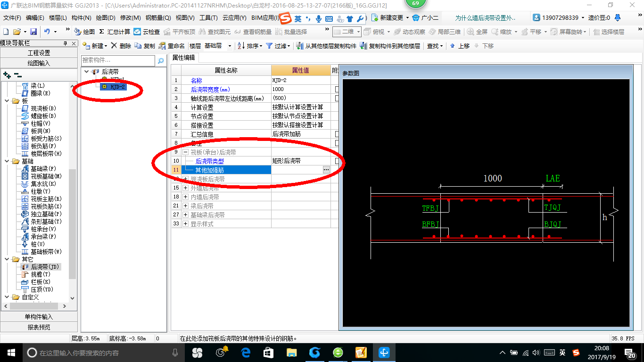The image size is (644, 362).
Task: Open the 新建 dropdown in the component toolbar
Action: (95, 46)
